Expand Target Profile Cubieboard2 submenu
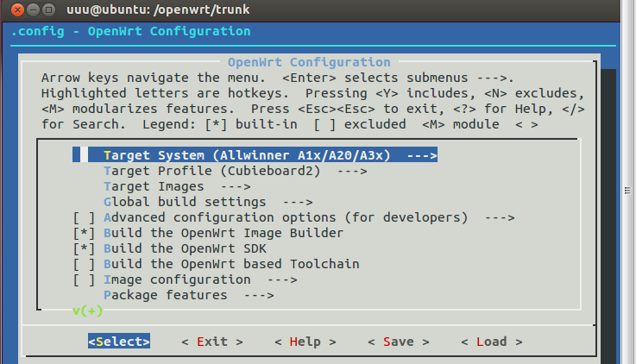 [236, 171]
